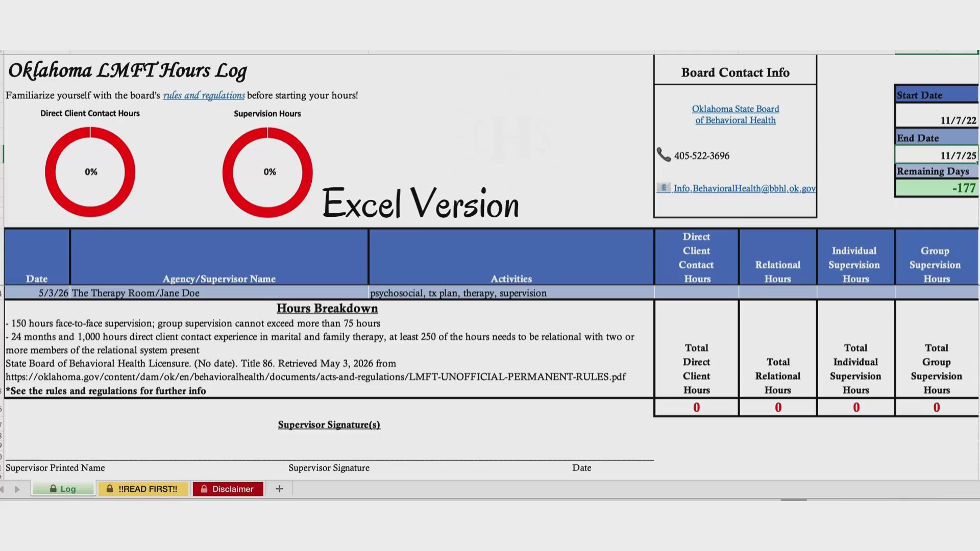This screenshot has width=980, height=551.
Task: Click the Supervision Hours donut chart
Action: [267, 172]
